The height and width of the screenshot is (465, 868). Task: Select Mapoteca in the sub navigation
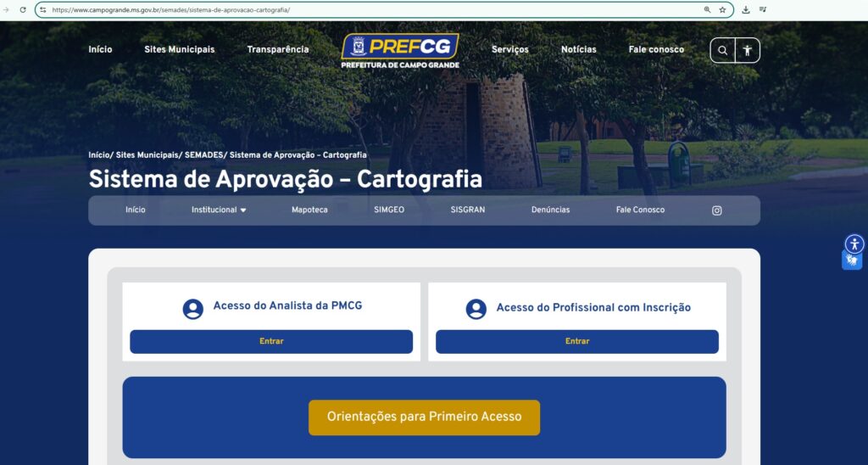309,210
